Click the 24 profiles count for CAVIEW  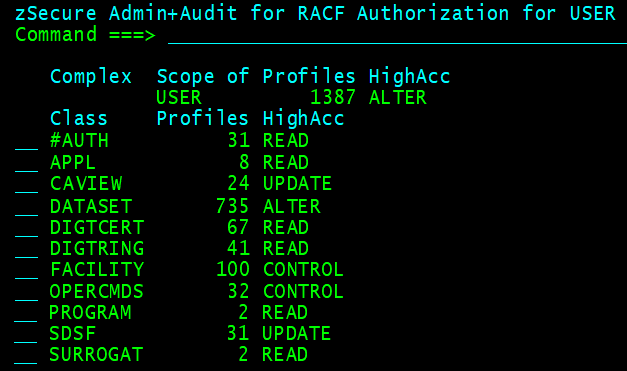(238, 184)
